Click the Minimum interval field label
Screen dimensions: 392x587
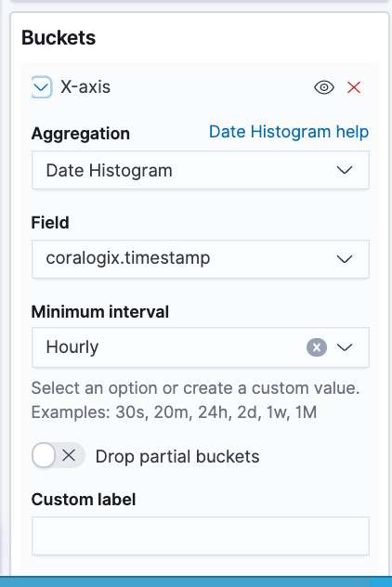coord(100,311)
